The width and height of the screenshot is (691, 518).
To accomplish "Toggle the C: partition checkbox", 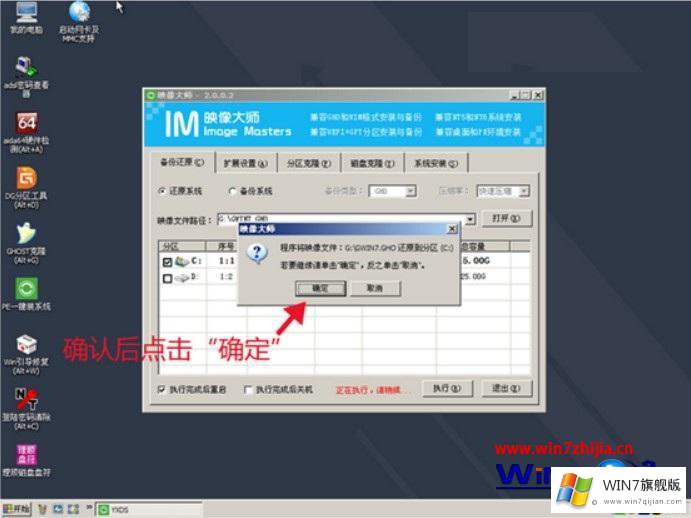I will (167, 262).
